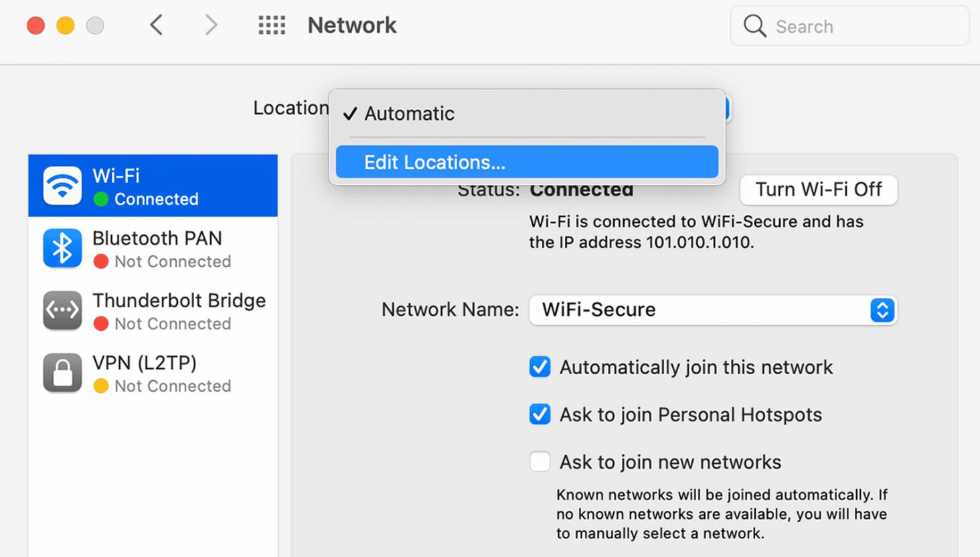980x557 pixels.
Task: Click the Bluetooth PAN icon
Action: pos(62,248)
